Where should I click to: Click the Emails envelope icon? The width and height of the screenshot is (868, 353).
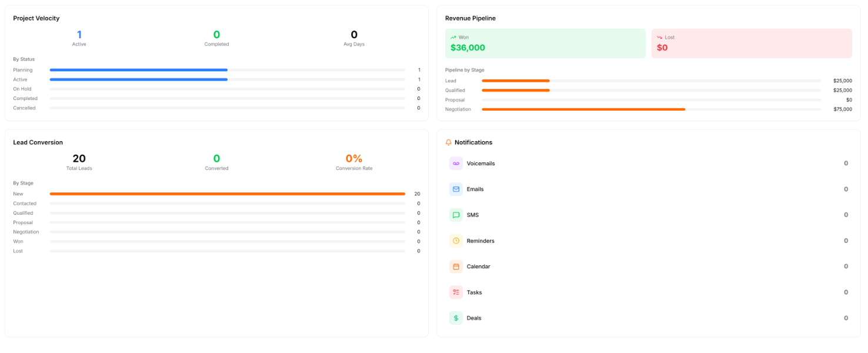tap(456, 189)
